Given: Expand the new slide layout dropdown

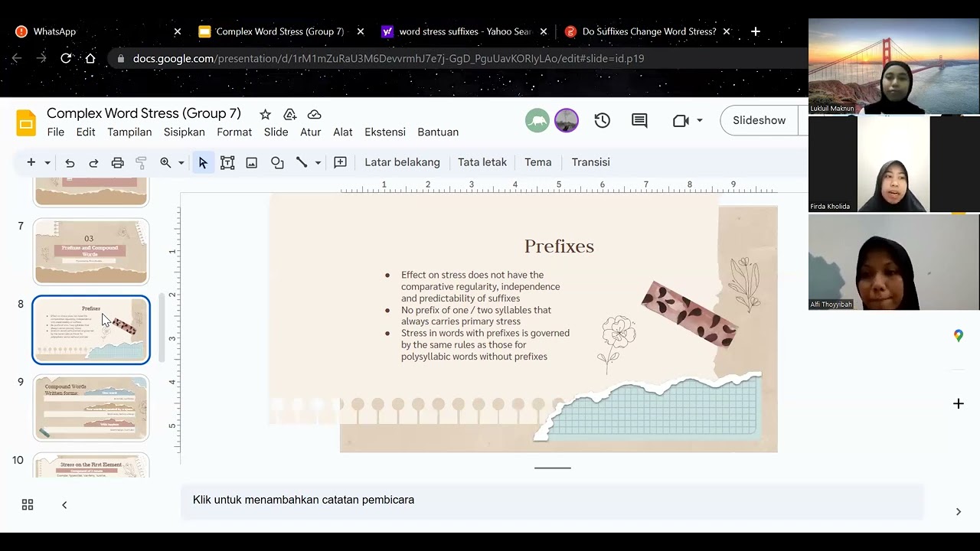Looking at the screenshot, I should coord(47,162).
